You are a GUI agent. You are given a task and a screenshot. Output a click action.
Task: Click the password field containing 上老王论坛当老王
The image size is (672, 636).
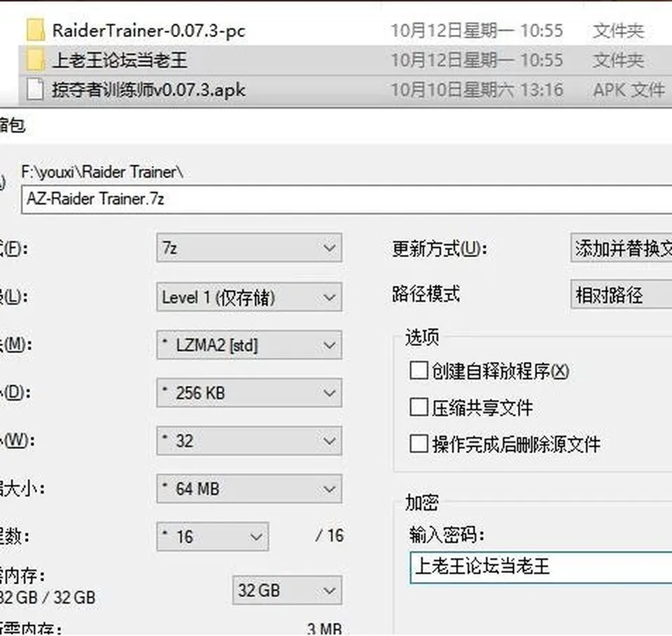541,567
